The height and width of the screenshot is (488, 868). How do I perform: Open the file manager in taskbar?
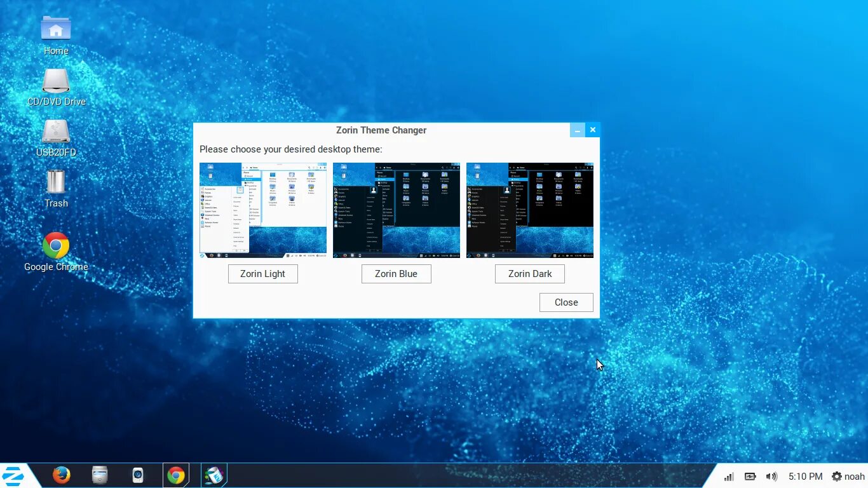[100, 475]
